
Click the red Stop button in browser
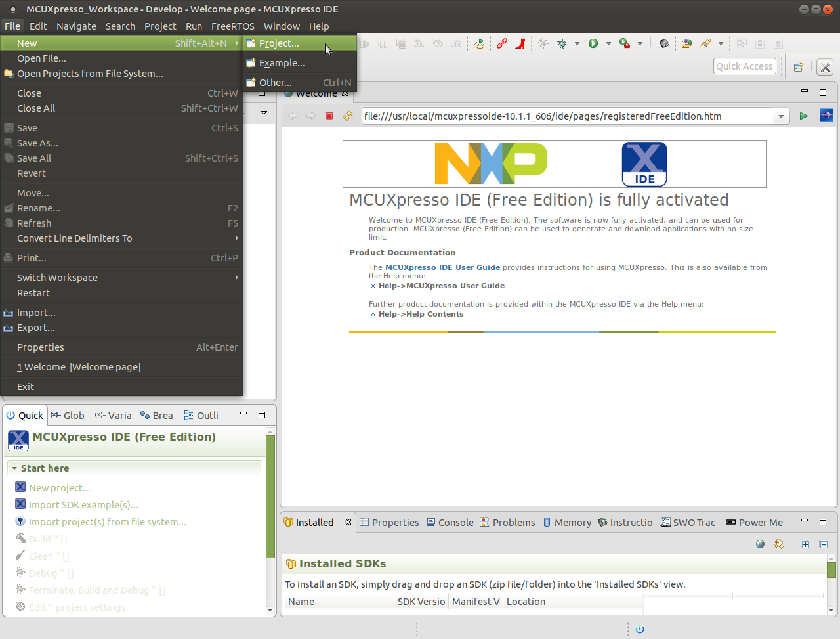tap(329, 116)
